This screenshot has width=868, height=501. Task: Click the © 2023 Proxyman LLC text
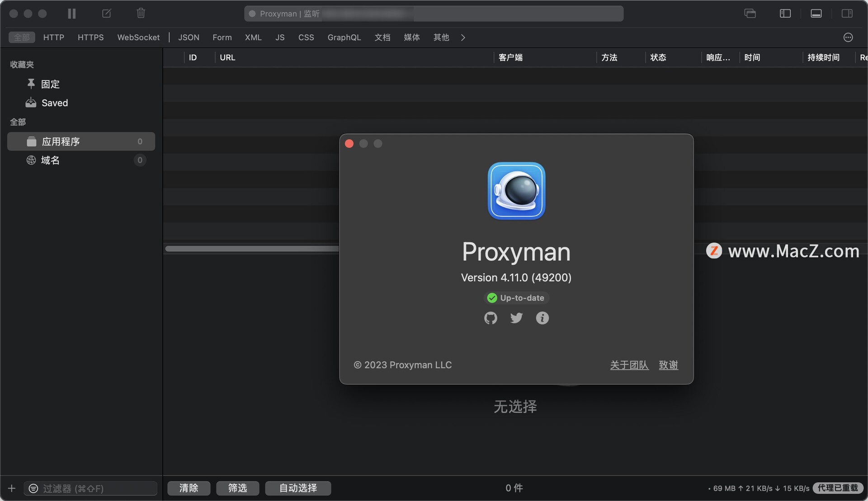[402, 365]
